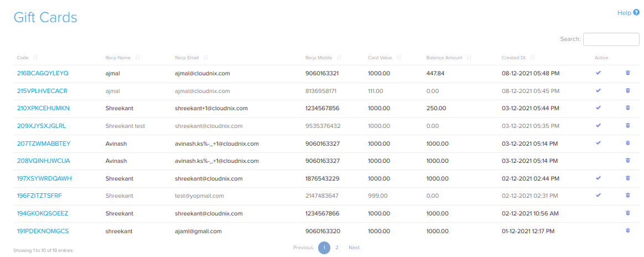The width and height of the screenshot is (644, 257).
Task: Click Previous pagination link
Action: pyautogui.click(x=303, y=248)
